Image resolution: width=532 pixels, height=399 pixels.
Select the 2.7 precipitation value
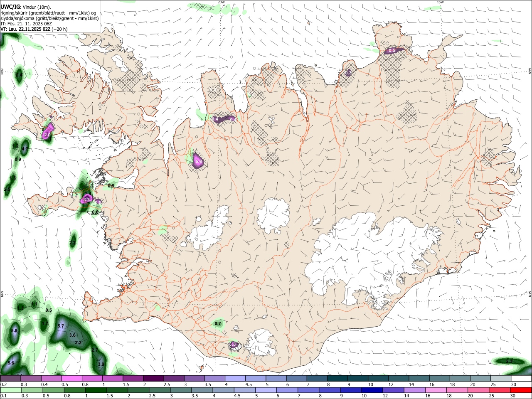95,350
